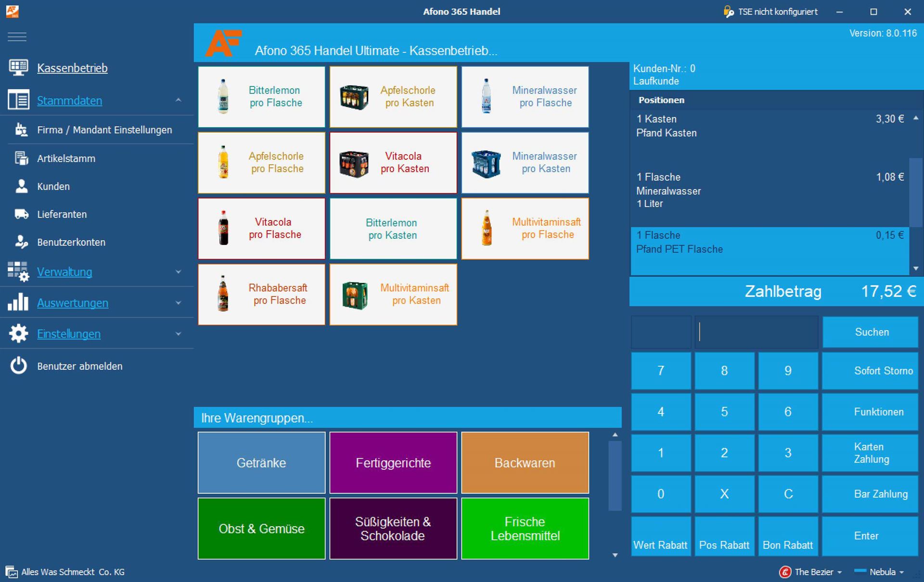Click the Suchen button
Viewport: 924px width, 582px height.
(870, 332)
